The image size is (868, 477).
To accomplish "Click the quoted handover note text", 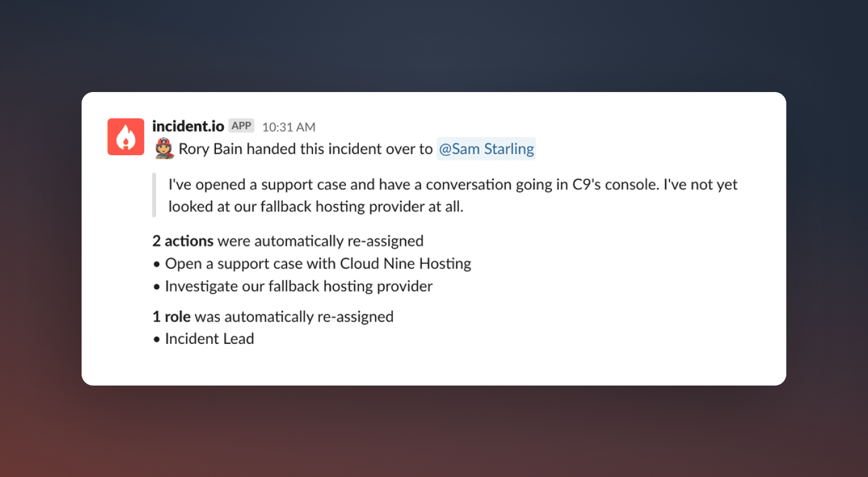I will (453, 195).
